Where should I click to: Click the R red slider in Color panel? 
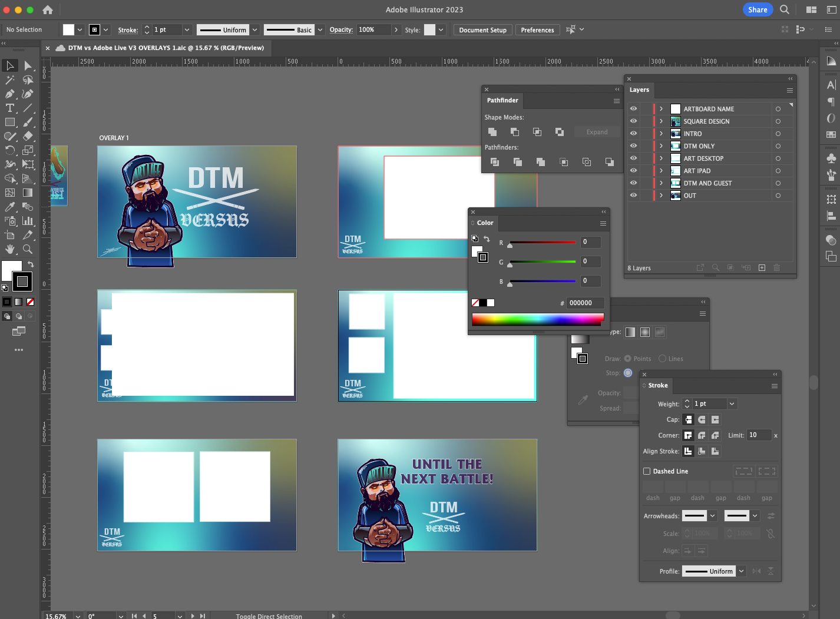pos(543,242)
